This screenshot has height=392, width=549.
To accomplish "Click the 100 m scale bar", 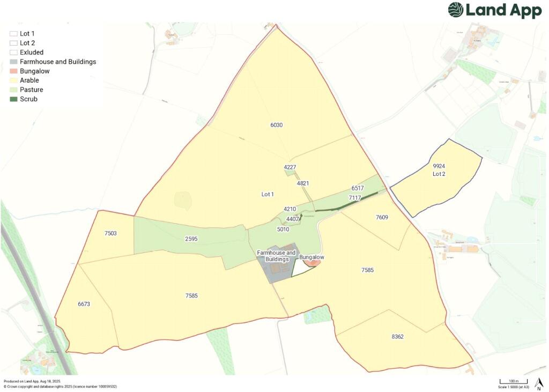I will (x=514, y=381).
